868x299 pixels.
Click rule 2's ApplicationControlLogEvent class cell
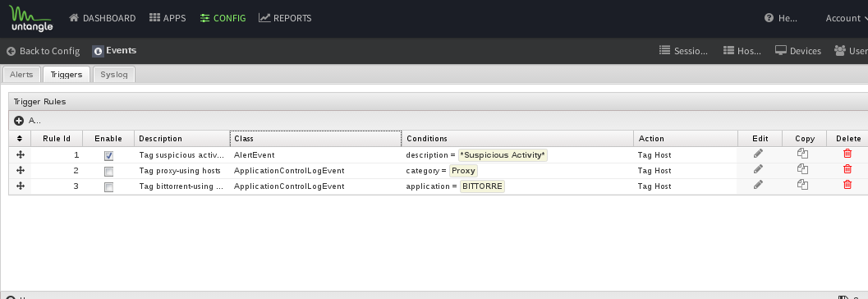pyautogui.click(x=315, y=171)
